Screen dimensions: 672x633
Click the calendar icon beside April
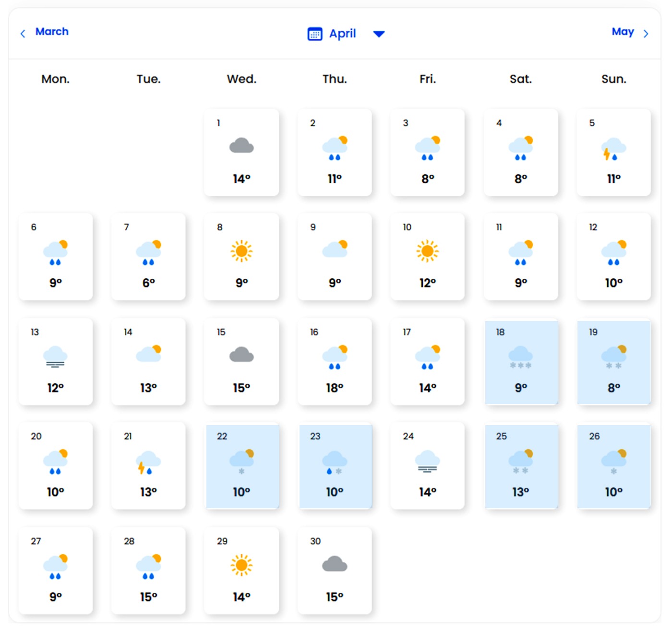click(314, 34)
